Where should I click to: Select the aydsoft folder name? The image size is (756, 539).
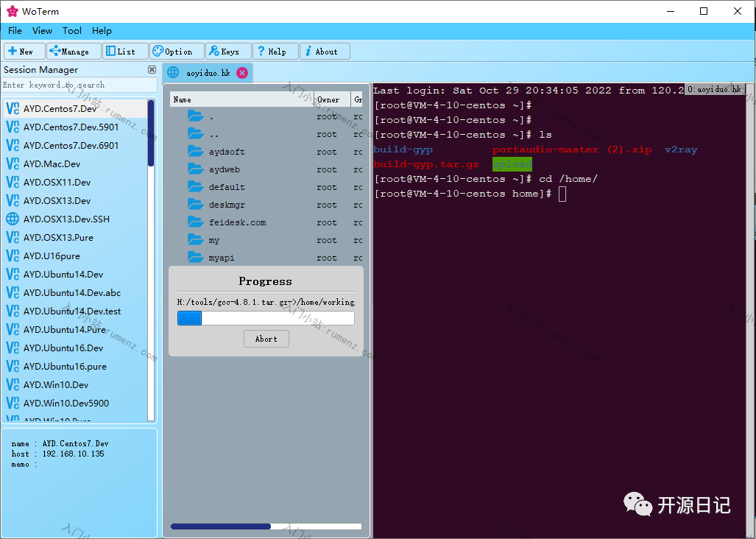pos(227,152)
